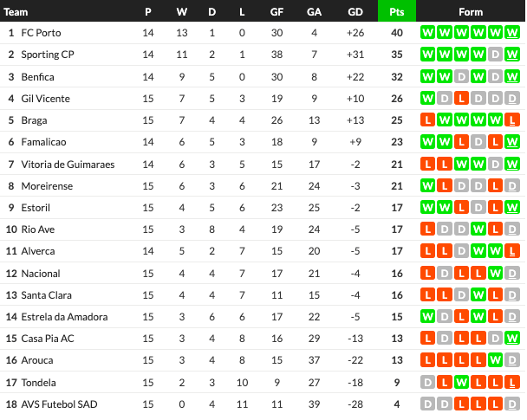Screen dimensions: 527x420
Task: Click the Form column header
Action: click(x=471, y=11)
